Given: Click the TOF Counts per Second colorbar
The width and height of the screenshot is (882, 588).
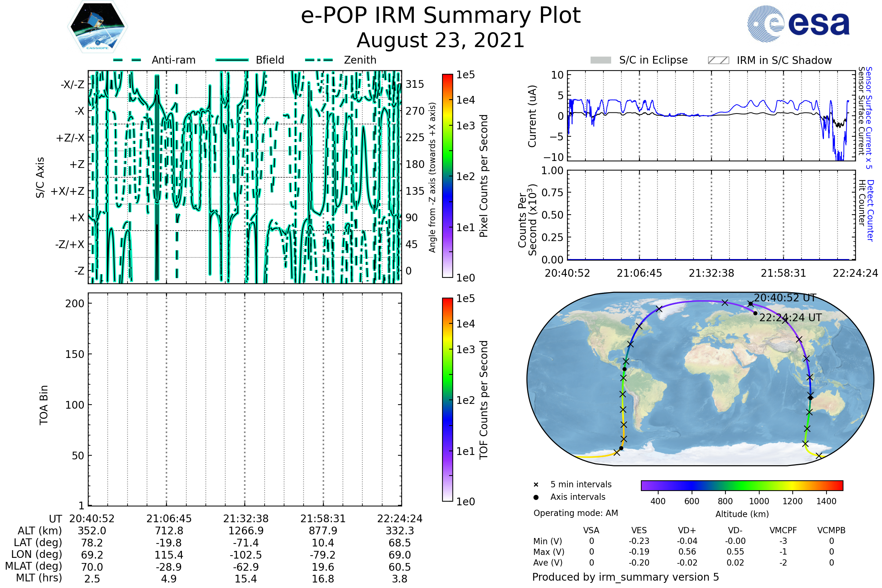Looking at the screenshot, I should pos(447,399).
